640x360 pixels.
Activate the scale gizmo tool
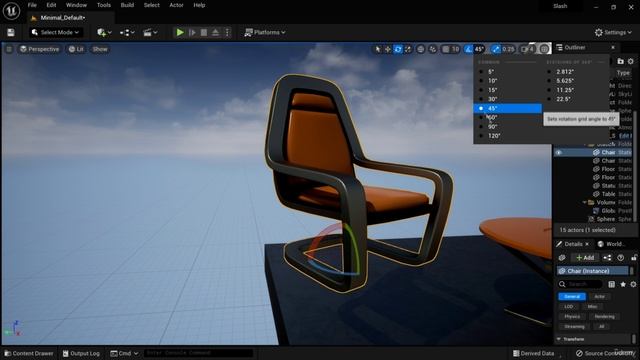point(408,49)
